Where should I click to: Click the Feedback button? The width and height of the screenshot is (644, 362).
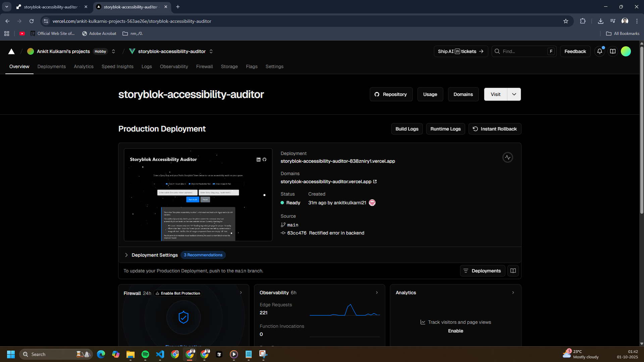coord(575,51)
